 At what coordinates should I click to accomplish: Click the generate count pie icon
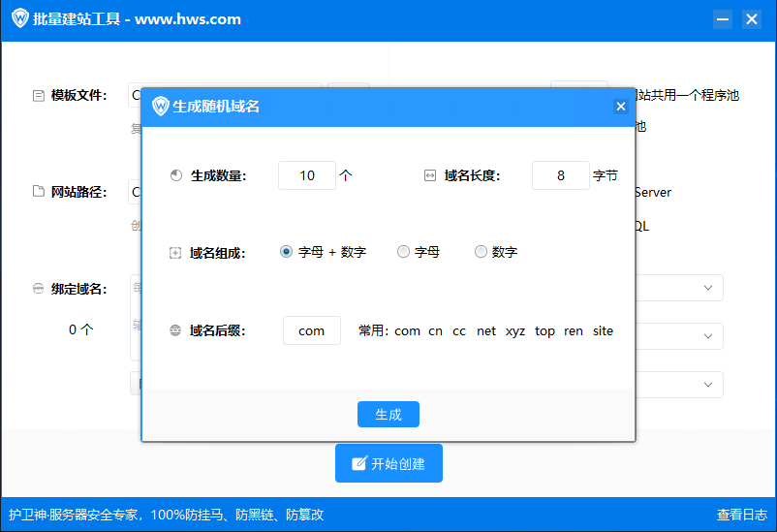tap(175, 176)
